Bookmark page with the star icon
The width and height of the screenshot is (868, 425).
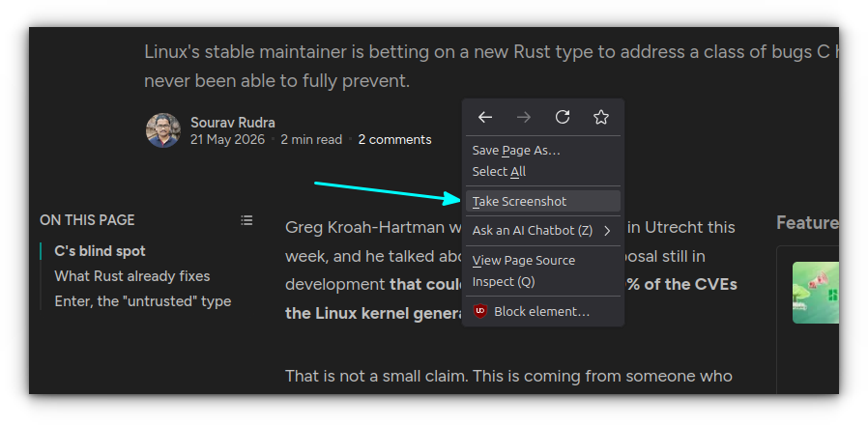[601, 117]
